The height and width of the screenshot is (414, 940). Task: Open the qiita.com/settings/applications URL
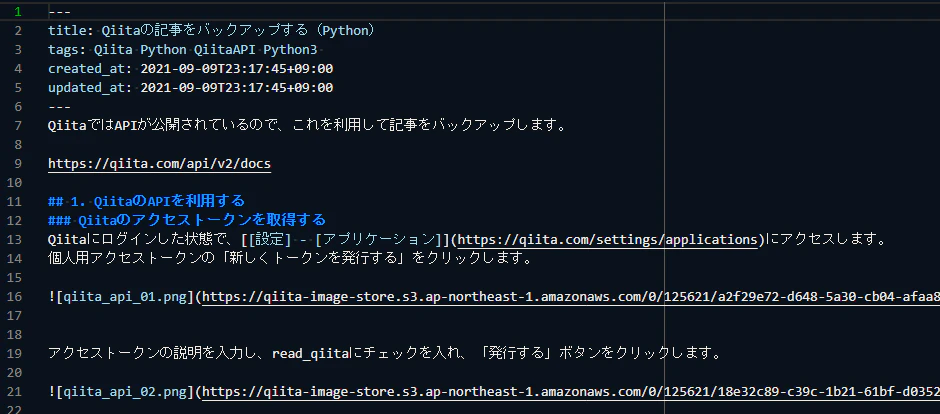click(x=608, y=240)
